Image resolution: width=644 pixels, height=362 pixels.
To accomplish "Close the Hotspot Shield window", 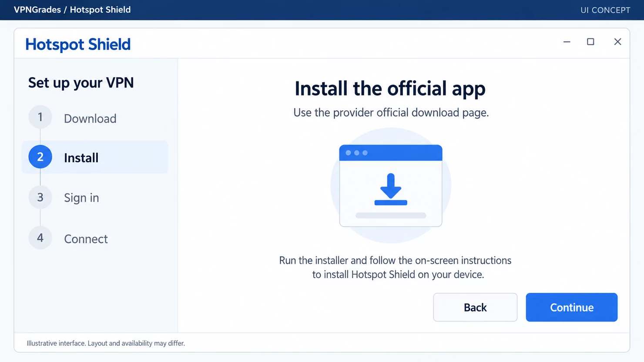I will point(617,42).
